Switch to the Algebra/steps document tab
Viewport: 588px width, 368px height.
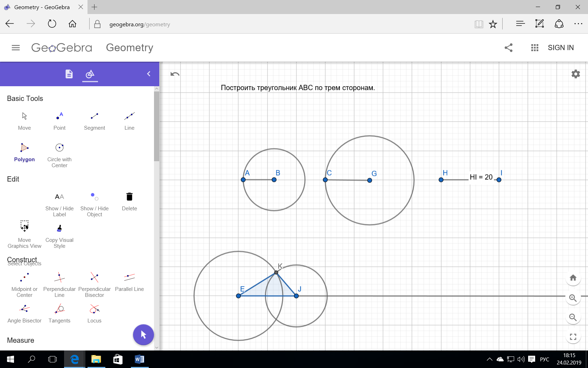(x=69, y=74)
